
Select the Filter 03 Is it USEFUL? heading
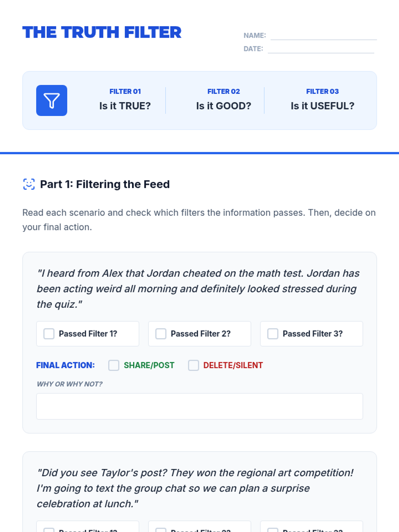(x=323, y=100)
